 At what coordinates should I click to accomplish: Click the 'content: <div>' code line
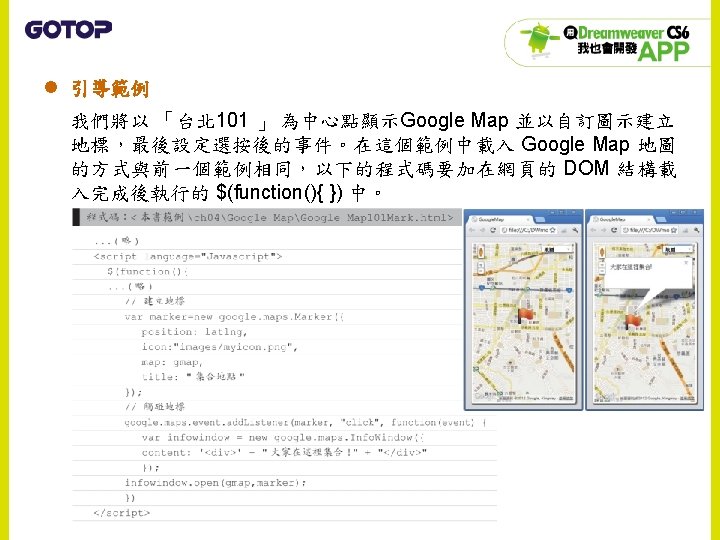tap(284, 453)
